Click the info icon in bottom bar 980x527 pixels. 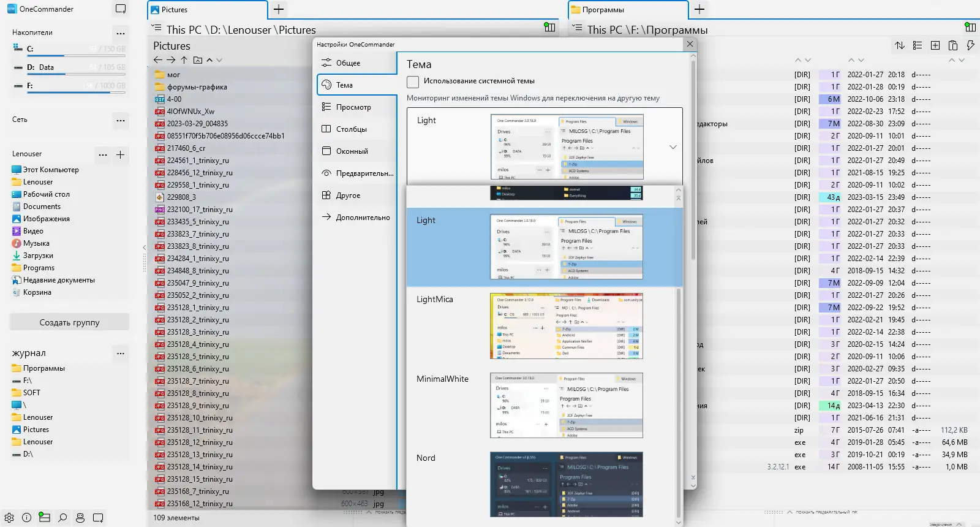click(x=26, y=518)
